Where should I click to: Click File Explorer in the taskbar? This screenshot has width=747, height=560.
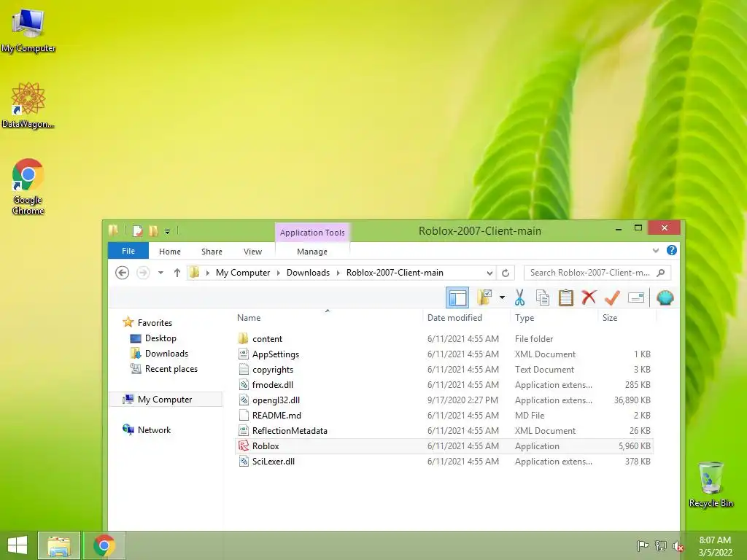59,545
